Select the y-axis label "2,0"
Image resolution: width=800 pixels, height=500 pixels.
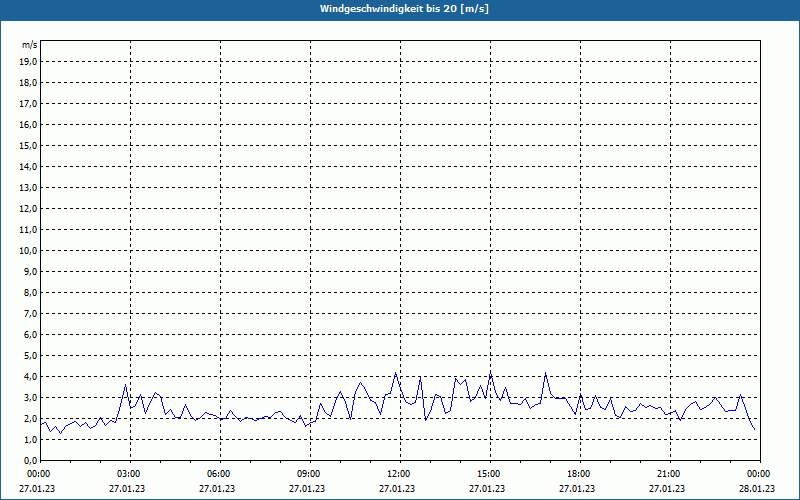coord(31,418)
